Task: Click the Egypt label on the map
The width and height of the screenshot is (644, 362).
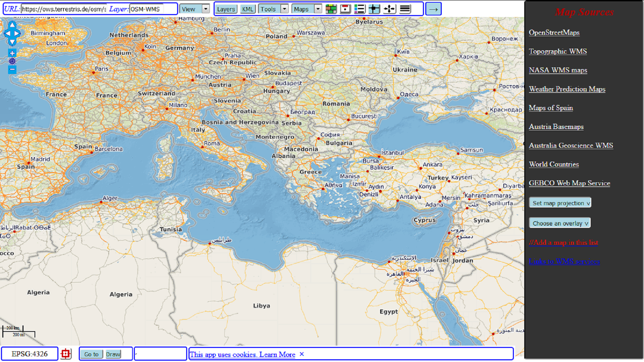Action: (388, 311)
